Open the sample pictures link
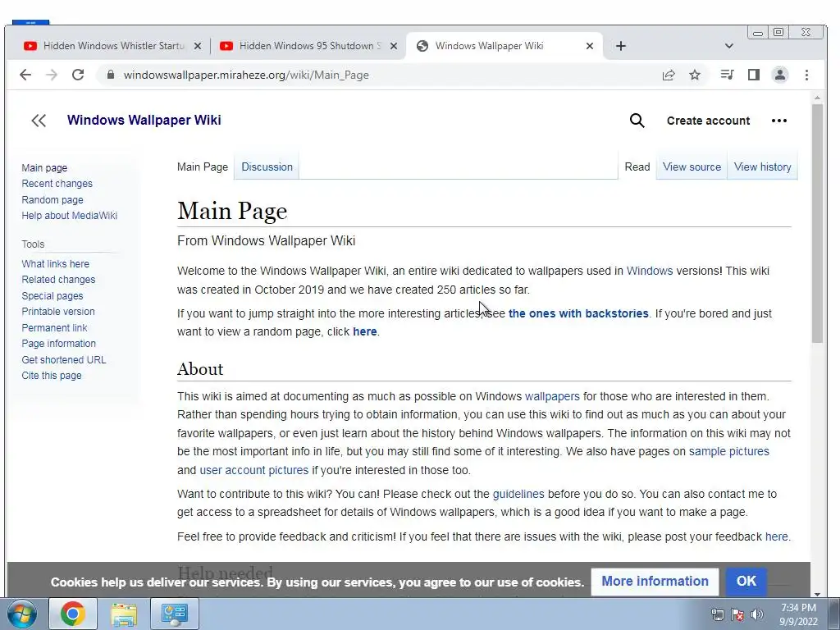The width and height of the screenshot is (840, 630). (728, 451)
